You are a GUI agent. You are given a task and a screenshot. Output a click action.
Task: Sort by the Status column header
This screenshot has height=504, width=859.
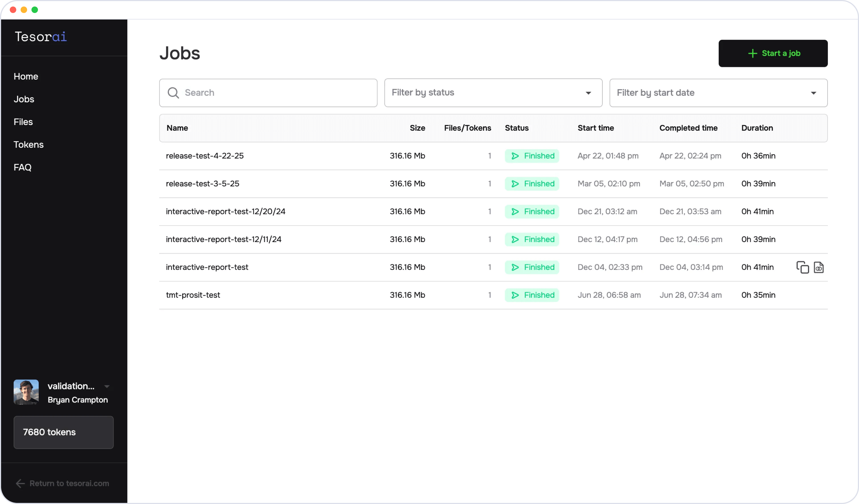tap(517, 128)
